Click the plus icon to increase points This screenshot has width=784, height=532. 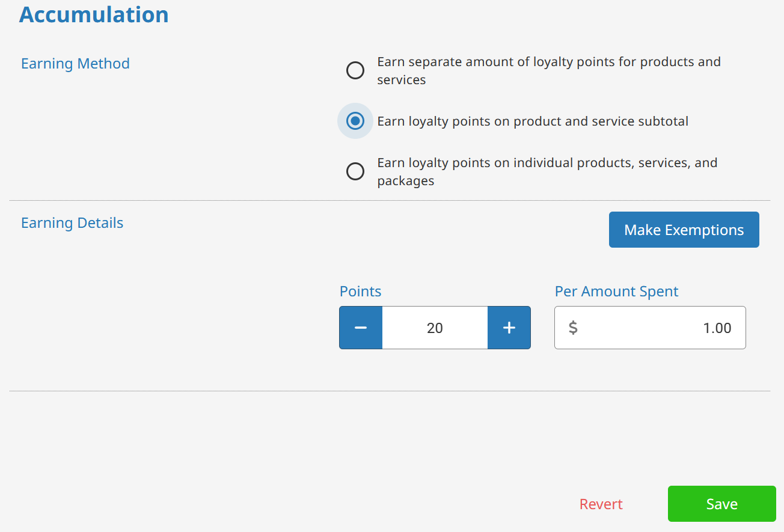(509, 328)
